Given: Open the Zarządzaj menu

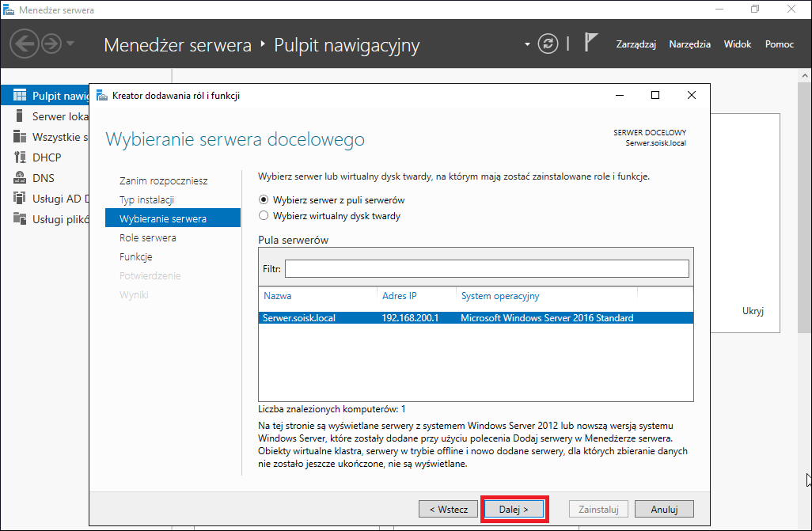Looking at the screenshot, I should click(636, 44).
